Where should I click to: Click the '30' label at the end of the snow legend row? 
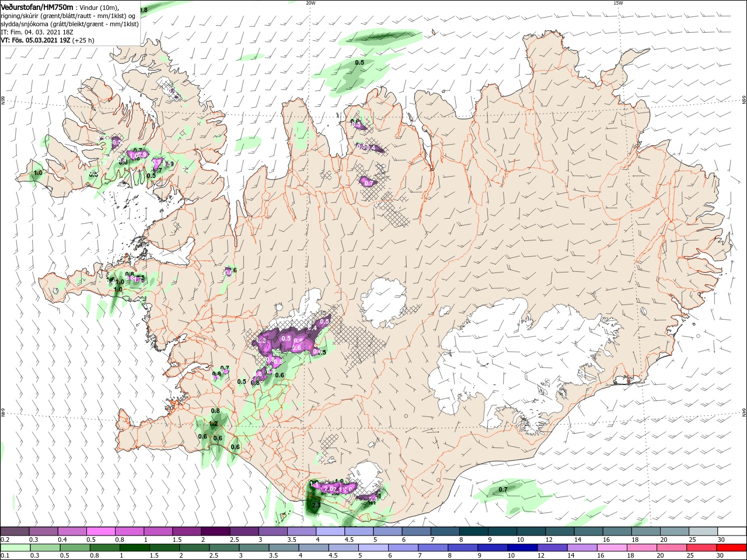pyautogui.click(x=721, y=540)
